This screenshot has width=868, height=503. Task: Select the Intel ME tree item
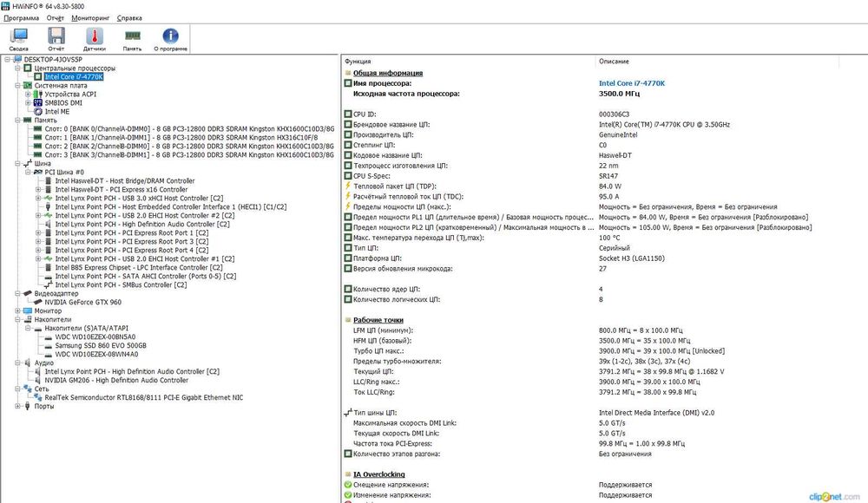pyautogui.click(x=57, y=112)
